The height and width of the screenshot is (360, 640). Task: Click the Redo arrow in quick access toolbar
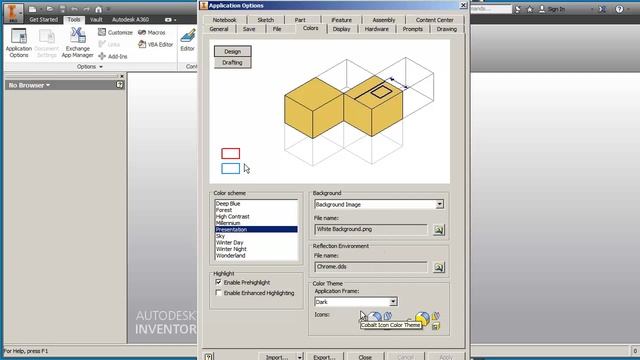(87, 9)
